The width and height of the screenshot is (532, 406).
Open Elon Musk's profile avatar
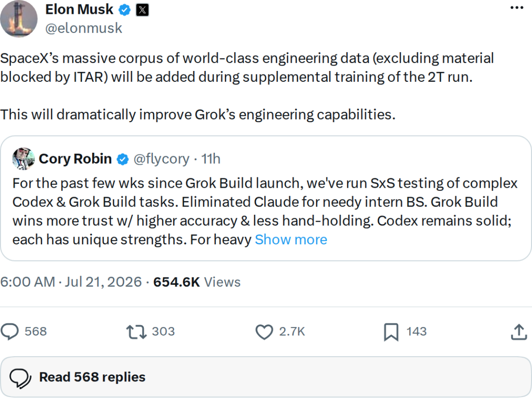click(19, 19)
